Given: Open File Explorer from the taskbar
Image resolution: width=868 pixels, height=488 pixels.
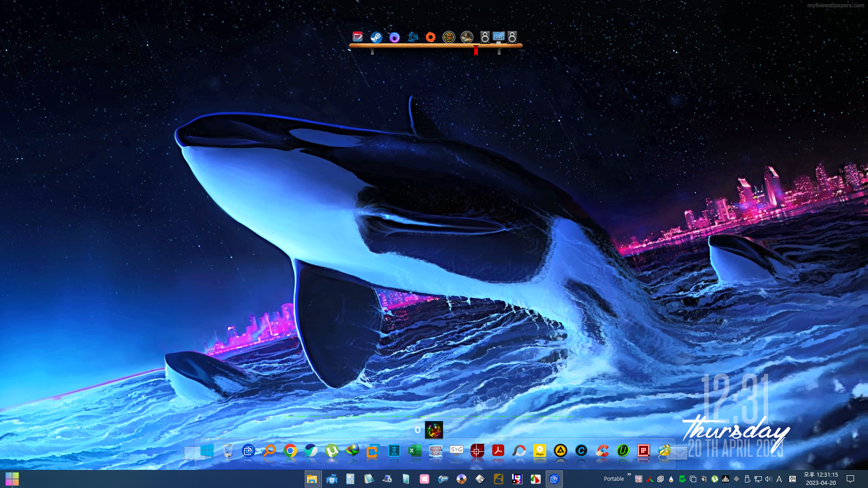Looking at the screenshot, I should click(x=312, y=479).
